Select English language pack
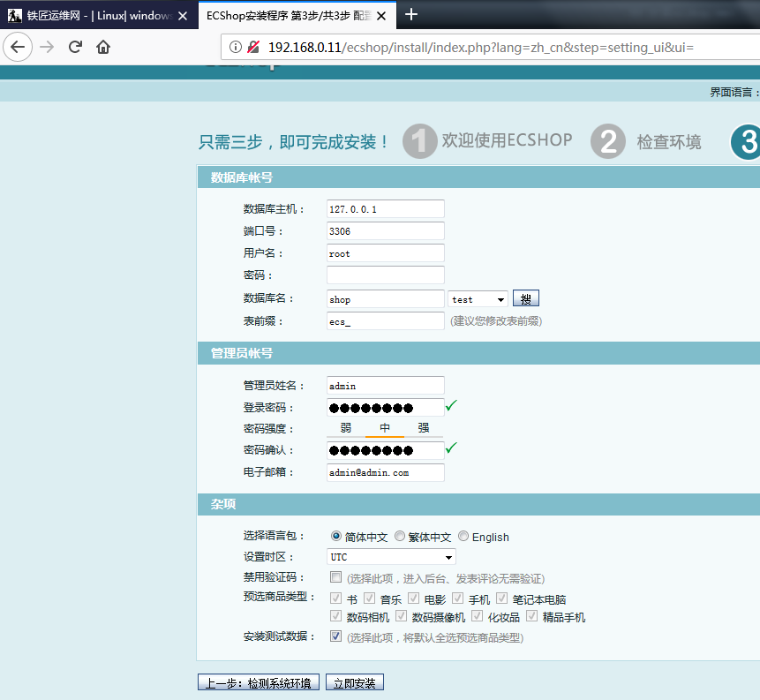760x700 pixels. [463, 536]
